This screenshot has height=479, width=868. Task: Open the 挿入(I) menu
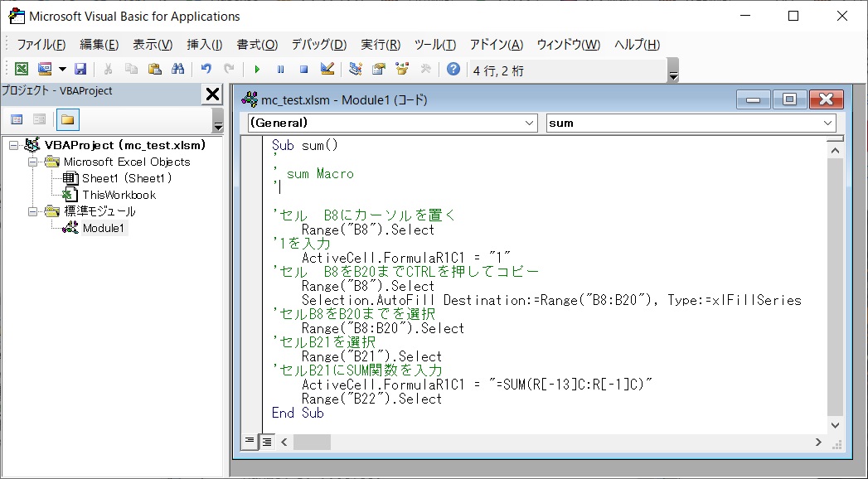204,44
